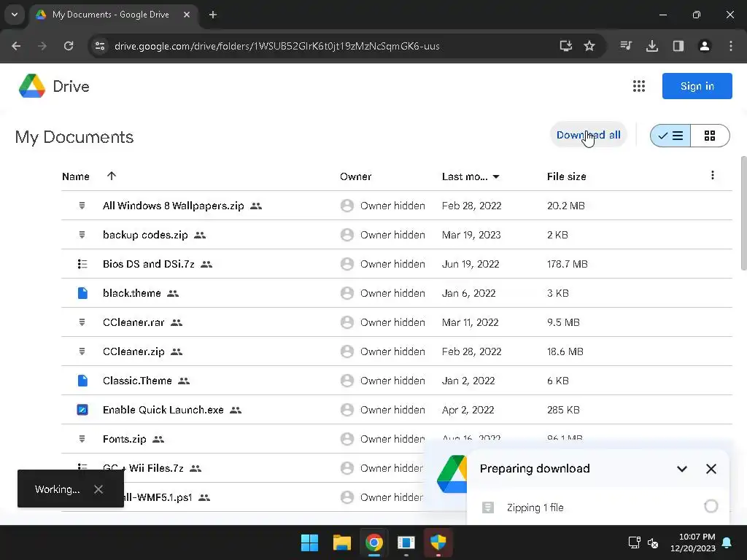Select CCleaner.rar file name
747x560 pixels.
point(133,322)
